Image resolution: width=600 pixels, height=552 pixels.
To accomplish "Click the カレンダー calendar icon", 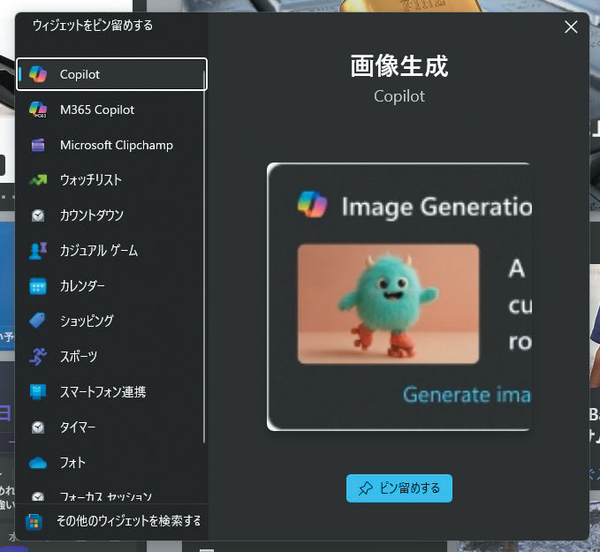I will [38, 286].
